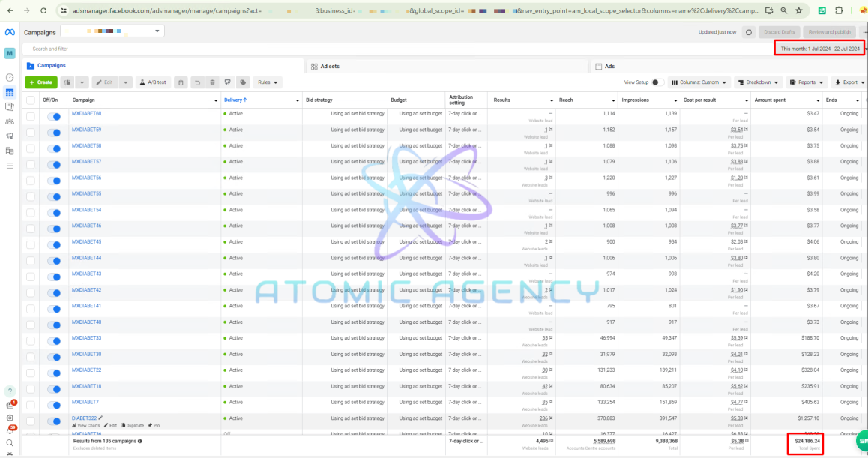The width and height of the screenshot is (868, 458).
Task: Click the Search and filter field
Action: (399, 49)
